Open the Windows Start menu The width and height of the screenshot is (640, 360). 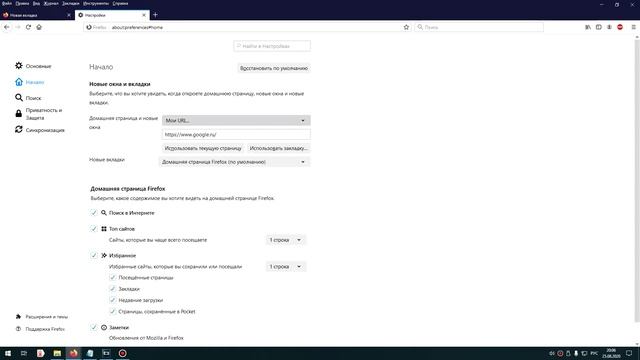[8, 353]
